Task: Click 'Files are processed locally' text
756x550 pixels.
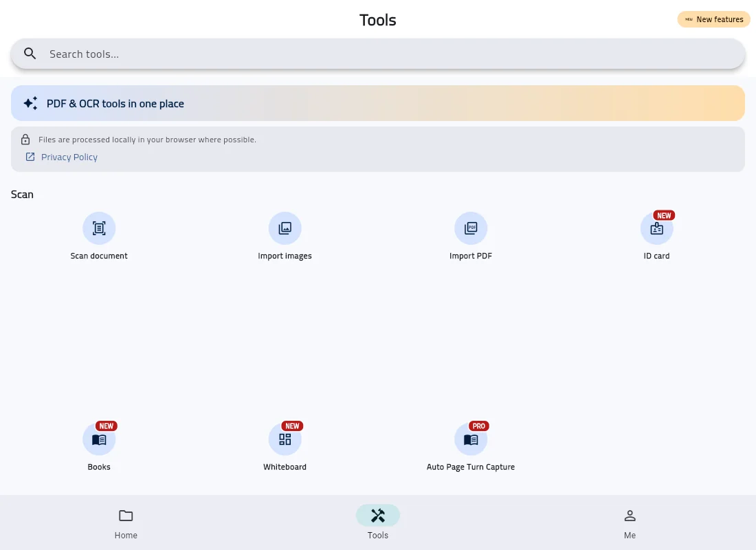Action: (x=147, y=140)
